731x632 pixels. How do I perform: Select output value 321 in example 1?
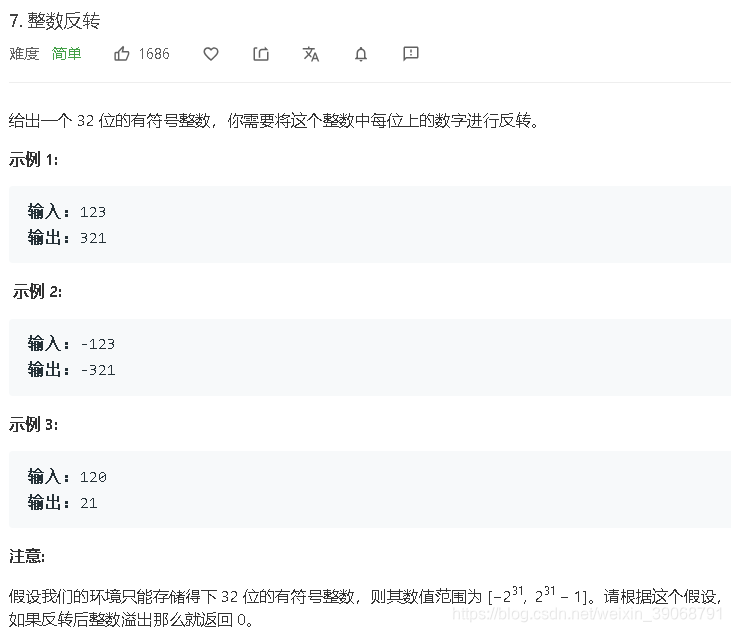93,239
